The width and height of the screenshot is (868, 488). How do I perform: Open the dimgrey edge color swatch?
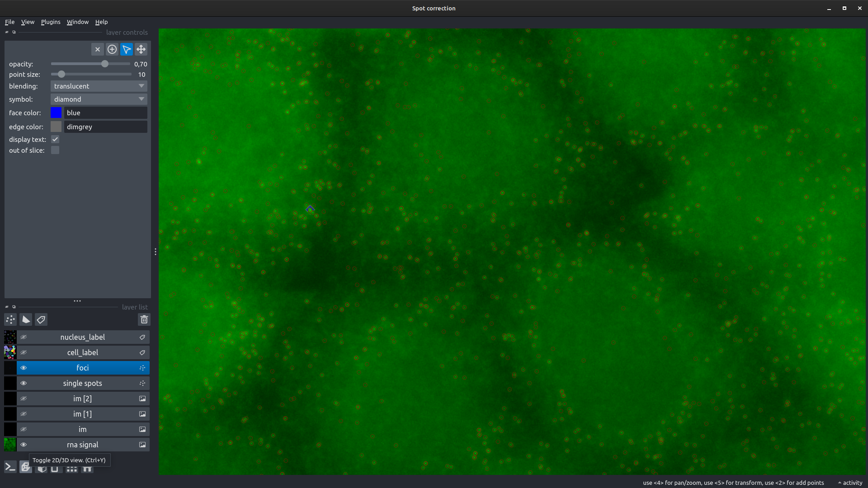coord(56,127)
